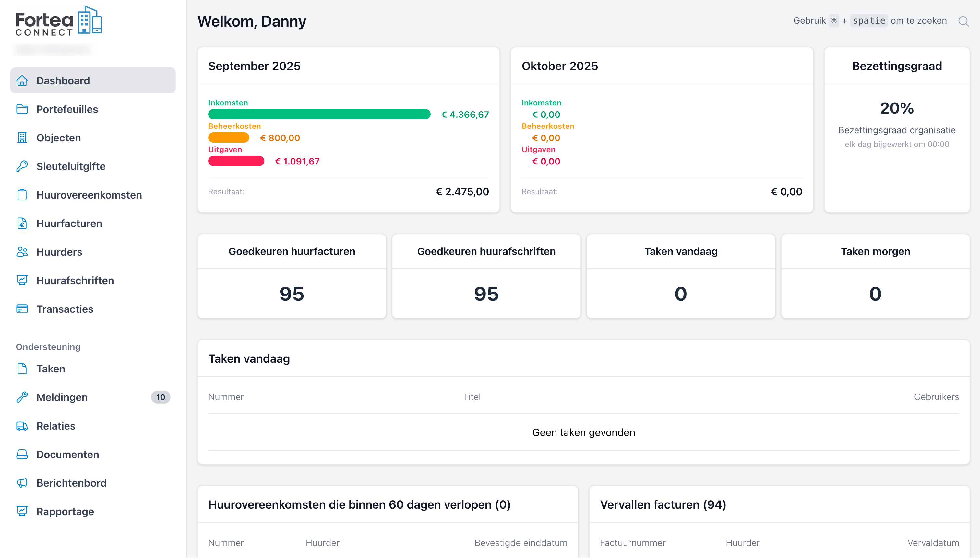980x558 pixels.
Task: Click the green Inkomsten progress bar
Action: [319, 114]
